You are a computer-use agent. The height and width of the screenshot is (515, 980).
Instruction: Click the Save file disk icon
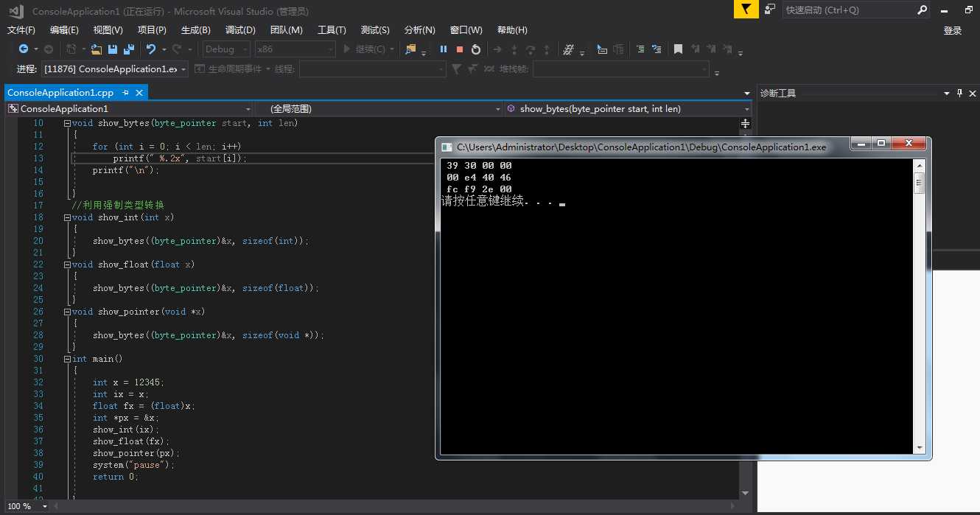pyautogui.click(x=113, y=49)
